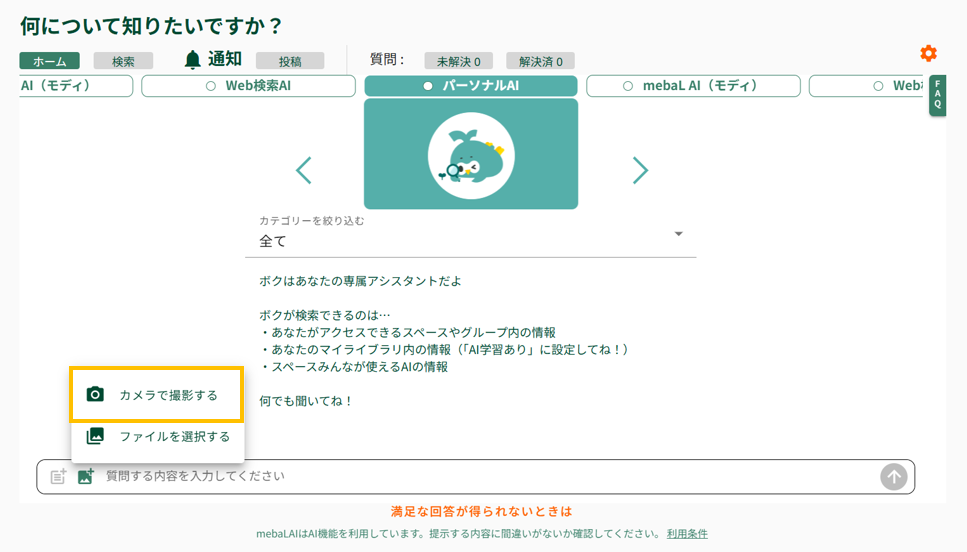The width and height of the screenshot is (967, 552).
Task: Click the add-note icon in the input bar
Action: point(58,477)
